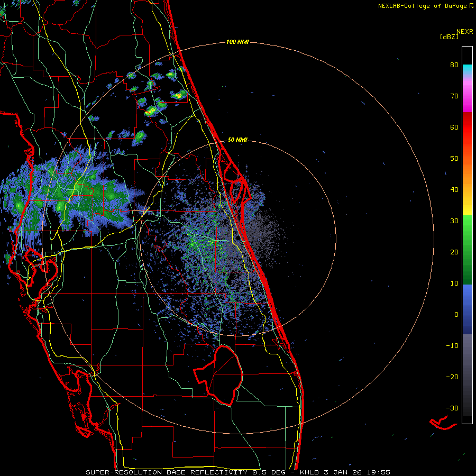Click the 40 value on the dBZ scale
The height and width of the screenshot is (476, 476).
454,190
